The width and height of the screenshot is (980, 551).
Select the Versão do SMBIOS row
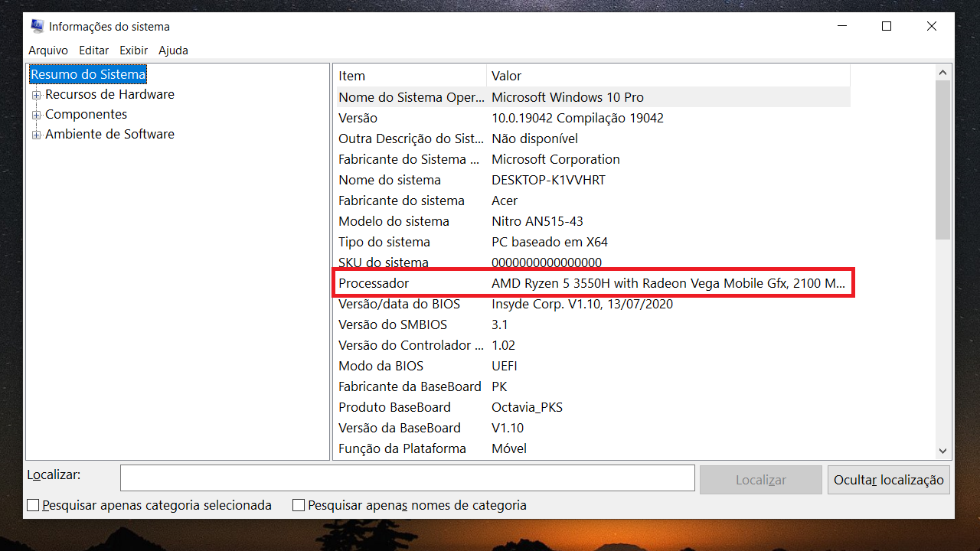592,324
